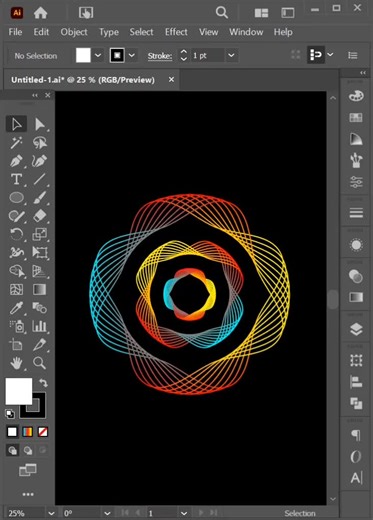Select the Rotate tool

[16, 234]
